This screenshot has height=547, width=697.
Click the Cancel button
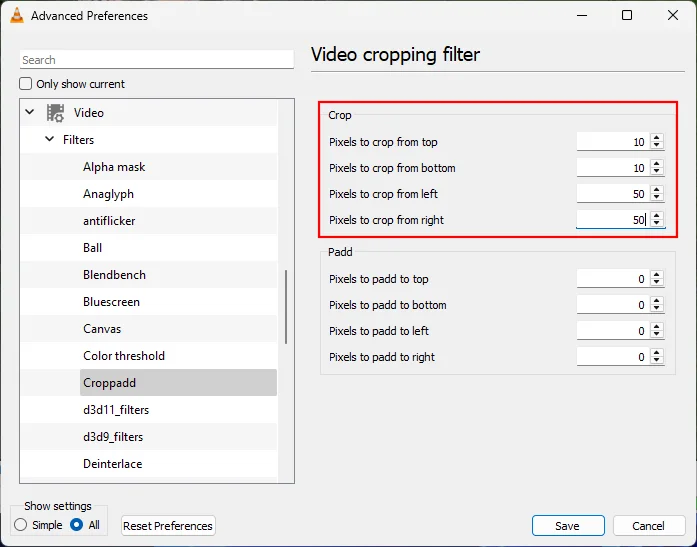point(649,526)
